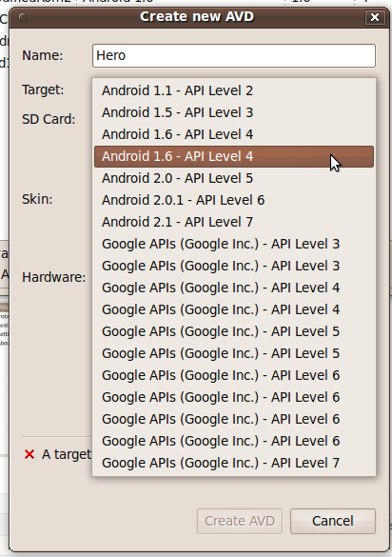Click the 'A target' error message text
Screen dimensions: 392x557
point(67,454)
